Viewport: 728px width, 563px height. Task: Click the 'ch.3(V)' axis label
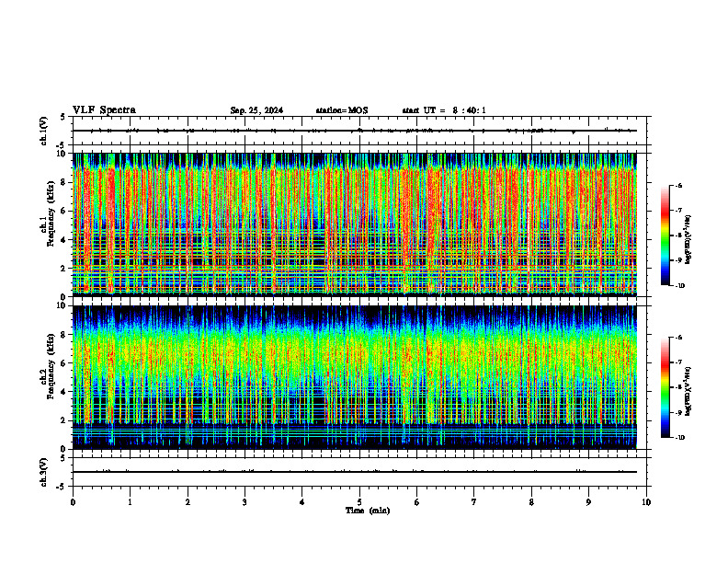[43, 472]
